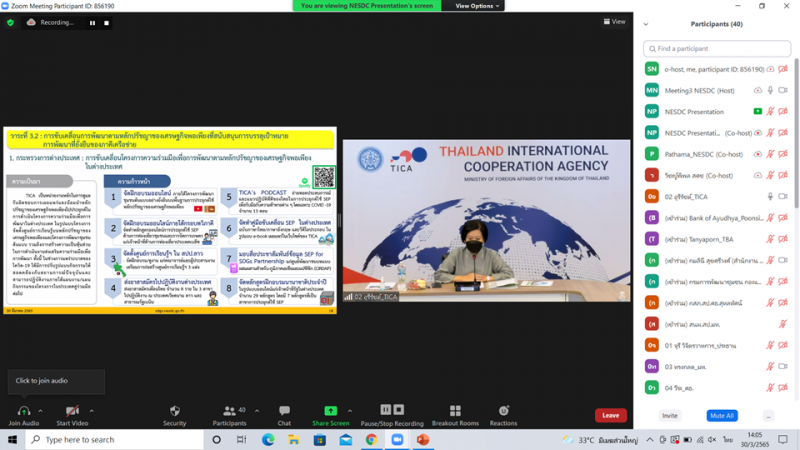Click the volume icon in system tray

[x=712, y=439]
